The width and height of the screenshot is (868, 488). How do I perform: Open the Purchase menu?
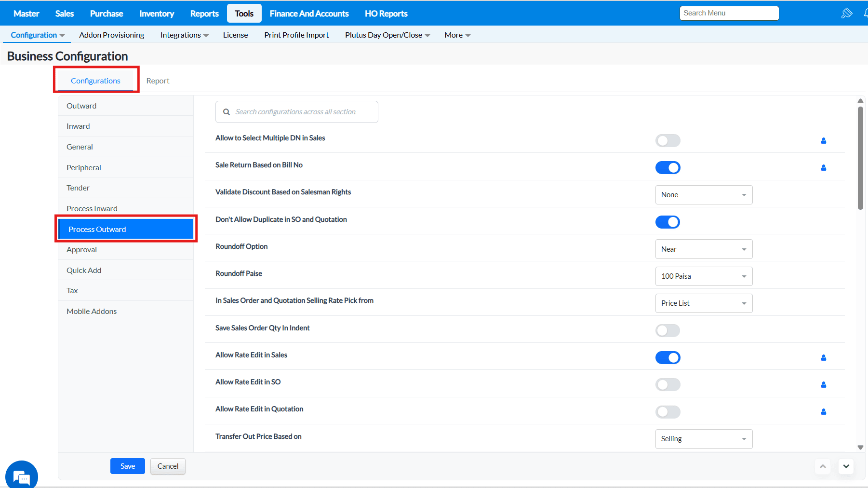coord(107,14)
